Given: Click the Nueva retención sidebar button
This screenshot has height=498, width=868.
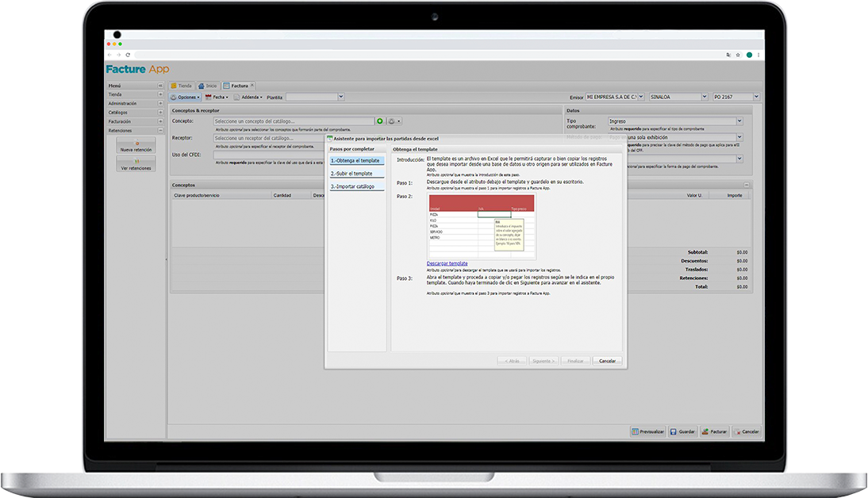Looking at the screenshot, I should click(x=136, y=147).
